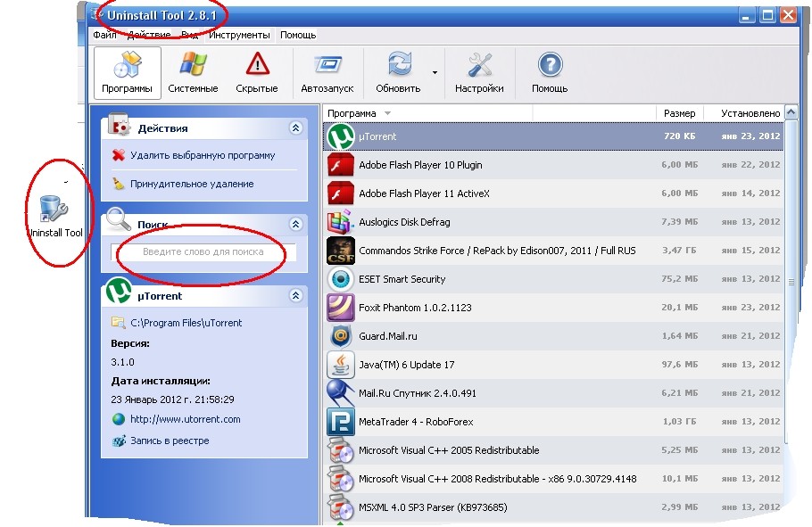This screenshot has width=812, height=527.
Task: Open dropdown arrow next to Обновить
Action: 435,72
